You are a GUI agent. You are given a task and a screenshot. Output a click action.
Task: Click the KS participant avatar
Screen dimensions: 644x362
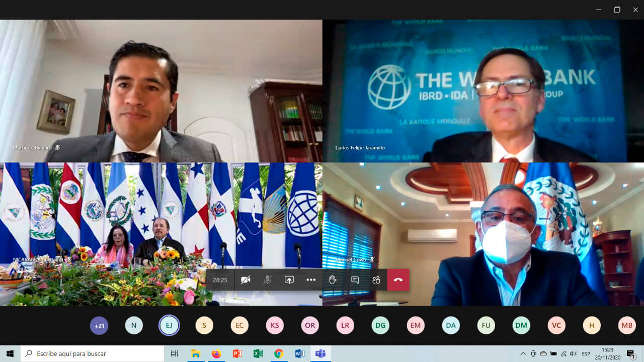pyautogui.click(x=275, y=325)
